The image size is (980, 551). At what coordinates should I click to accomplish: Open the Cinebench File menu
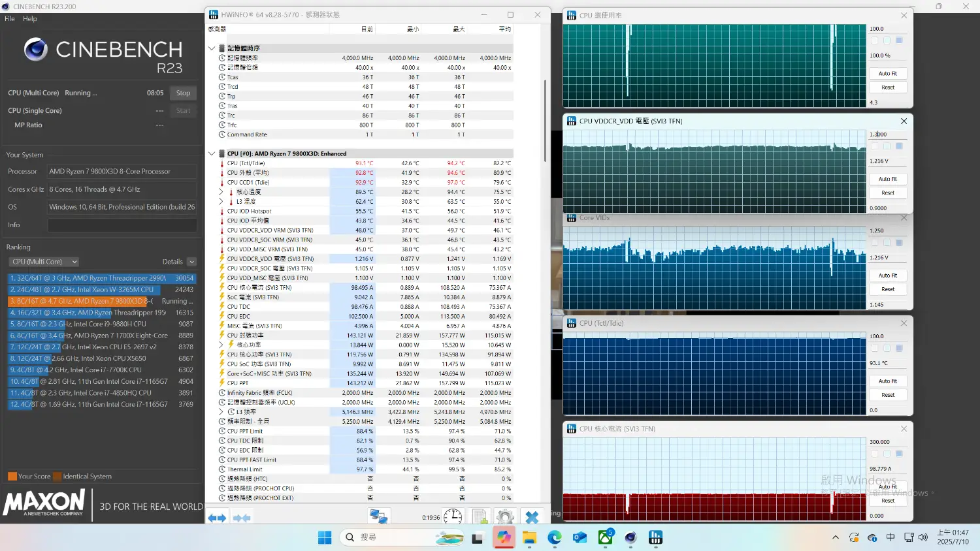point(10,19)
